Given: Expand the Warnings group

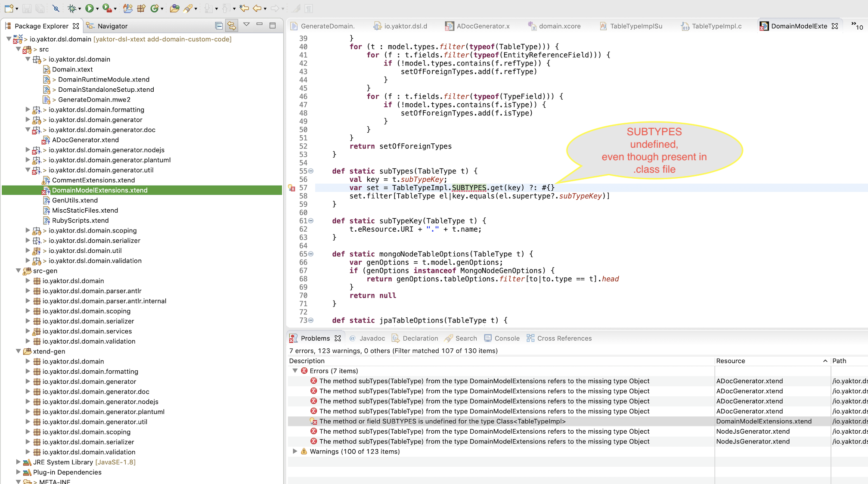Looking at the screenshot, I should [x=295, y=451].
